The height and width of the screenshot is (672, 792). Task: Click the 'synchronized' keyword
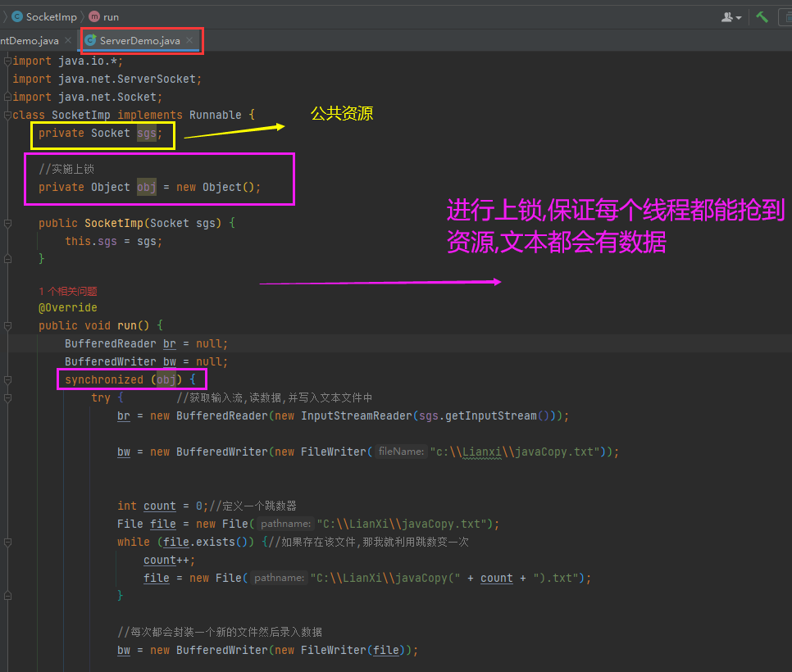[104, 379]
